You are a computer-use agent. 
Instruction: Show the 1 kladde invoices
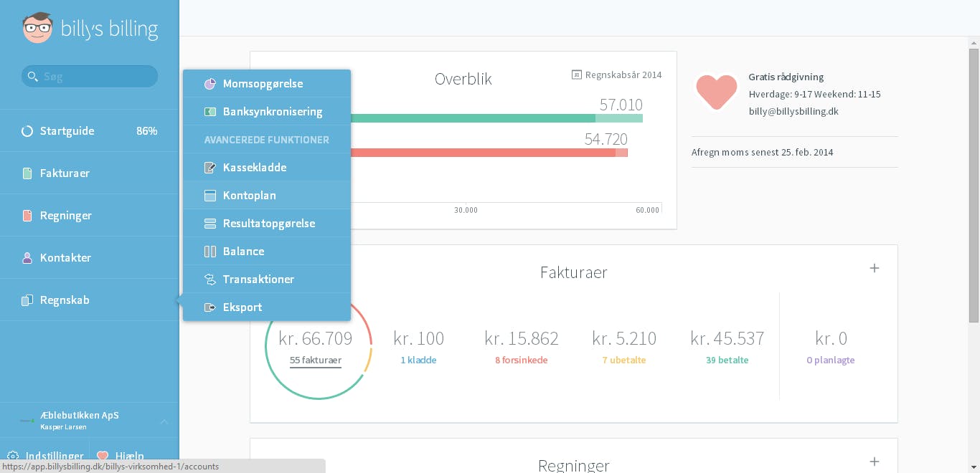point(418,360)
